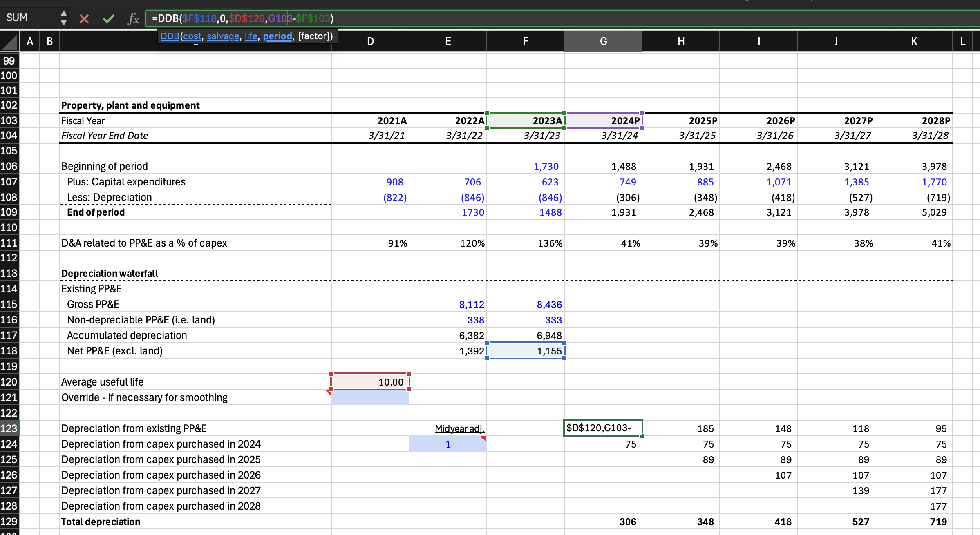
Task: Select column K header
Action: coord(914,41)
